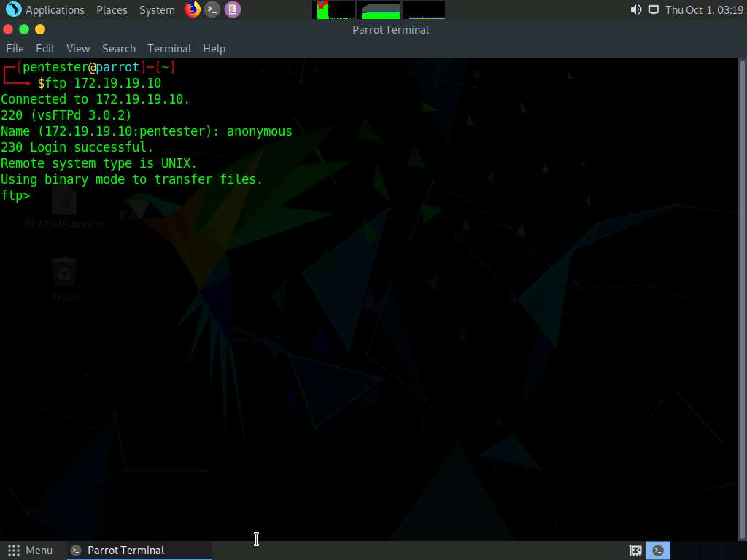Click the '220 (vsFTPd 3.0.2)' line
This screenshot has width=747, height=560.
tap(66, 115)
